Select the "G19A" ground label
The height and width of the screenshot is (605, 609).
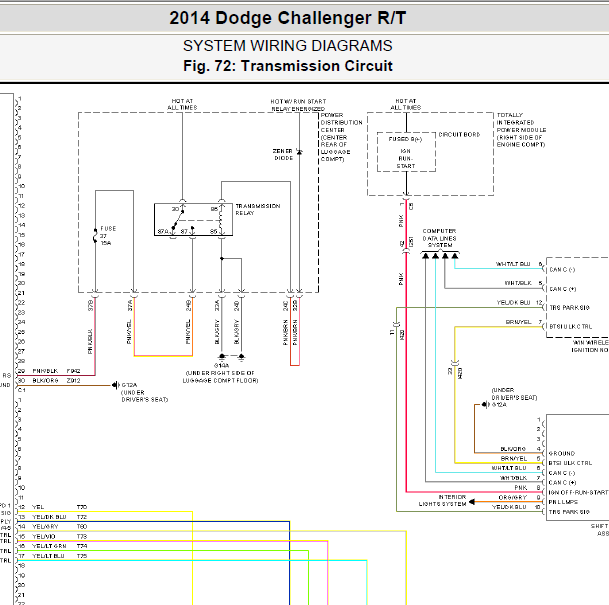tap(221, 365)
